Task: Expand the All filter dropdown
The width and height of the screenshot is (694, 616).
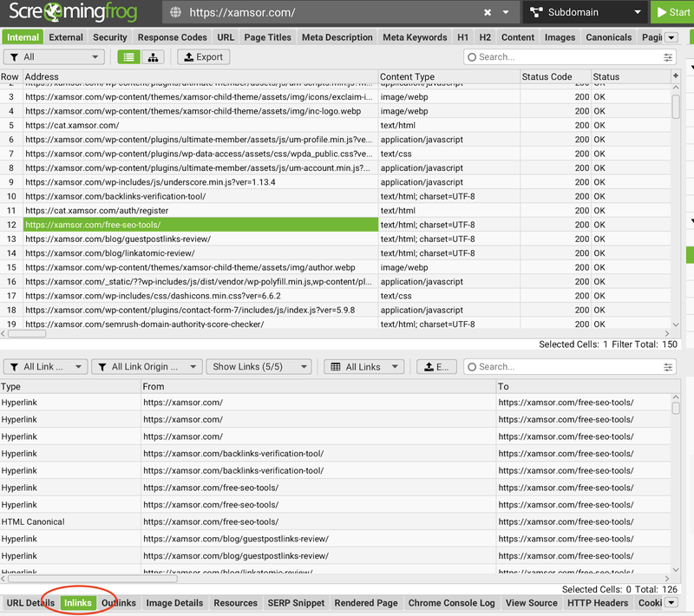Action: (x=53, y=57)
